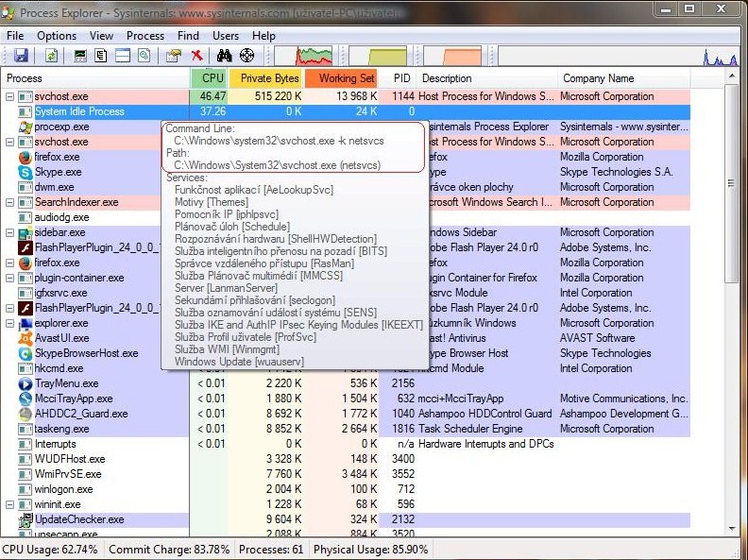Screen dimensions: 748x560
Task: Open the Find menu
Action: [x=188, y=36]
